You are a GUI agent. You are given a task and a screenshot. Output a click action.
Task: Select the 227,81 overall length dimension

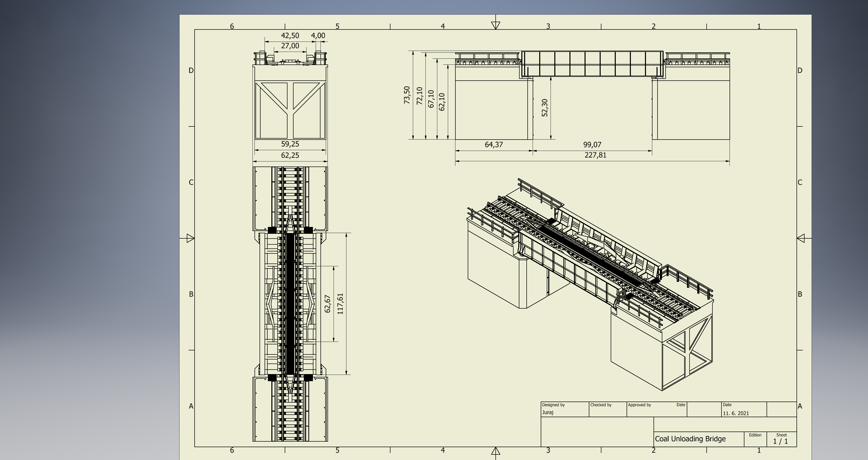(595, 155)
